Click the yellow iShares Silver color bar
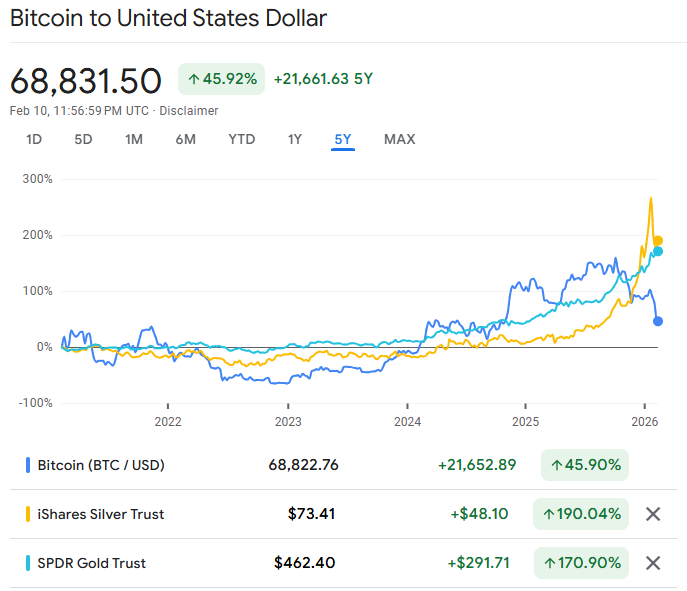The image size is (687, 591). [27, 514]
